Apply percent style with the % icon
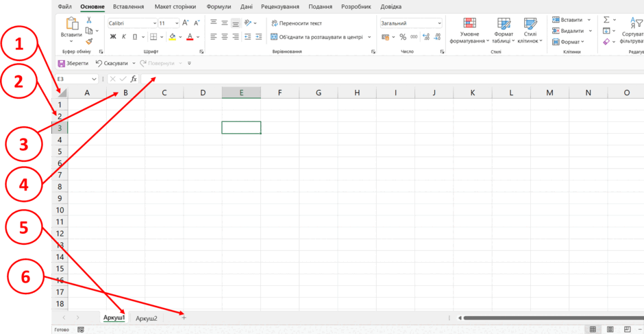The width and height of the screenshot is (644, 334). (x=403, y=37)
